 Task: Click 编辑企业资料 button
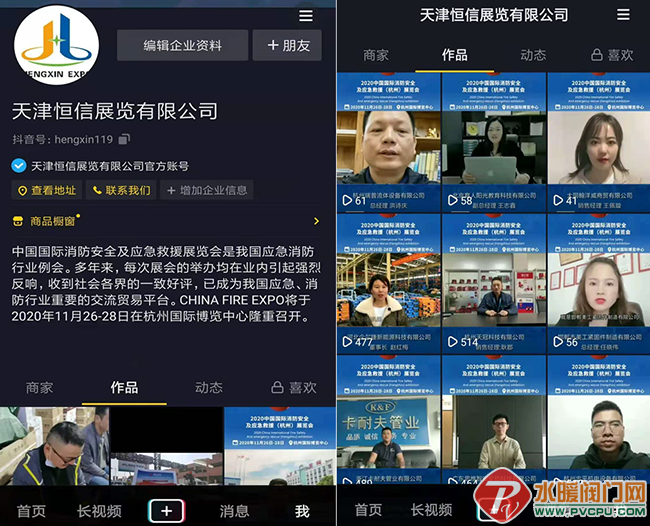(x=182, y=45)
